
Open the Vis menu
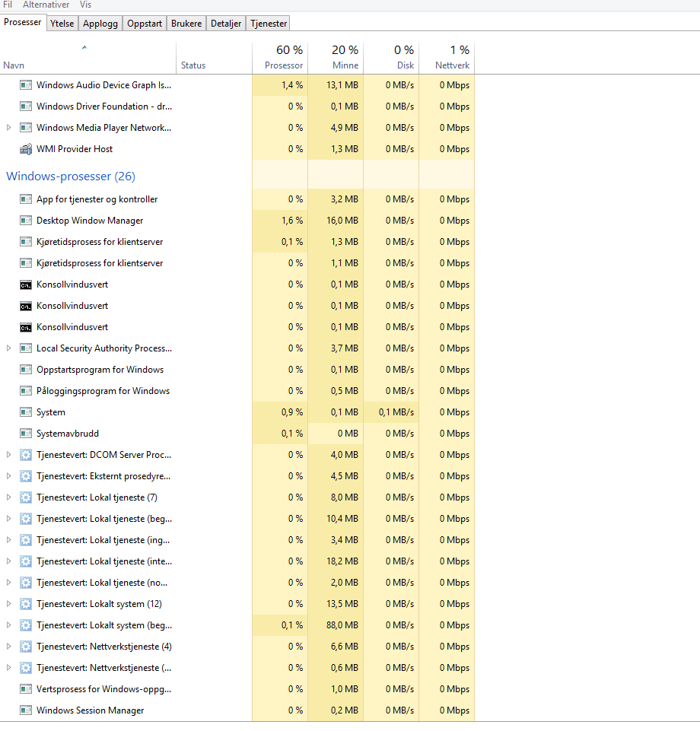[85, 5]
